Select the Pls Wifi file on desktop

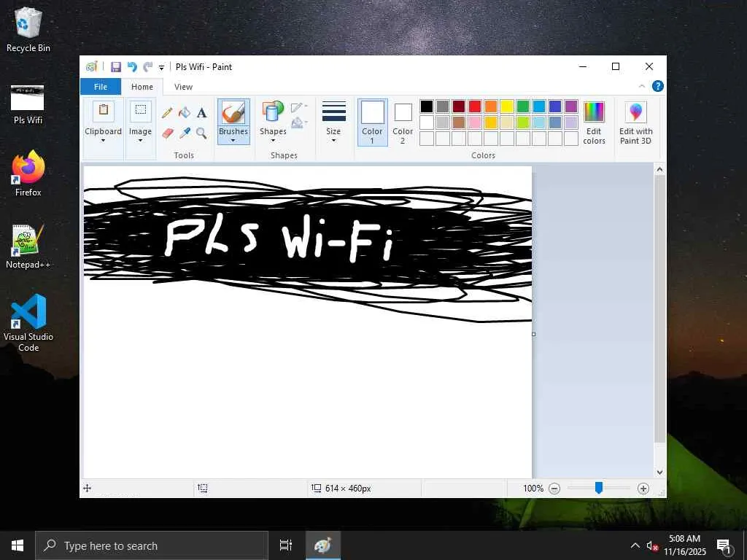28,105
